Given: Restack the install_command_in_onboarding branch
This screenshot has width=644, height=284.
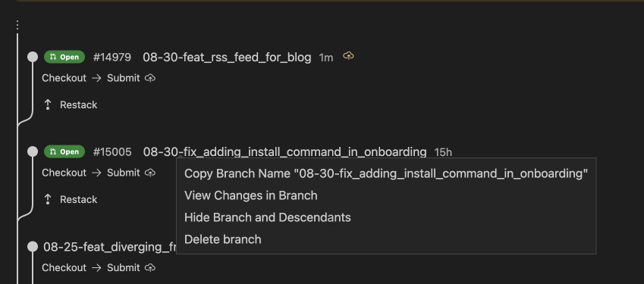Looking at the screenshot, I should (x=78, y=200).
